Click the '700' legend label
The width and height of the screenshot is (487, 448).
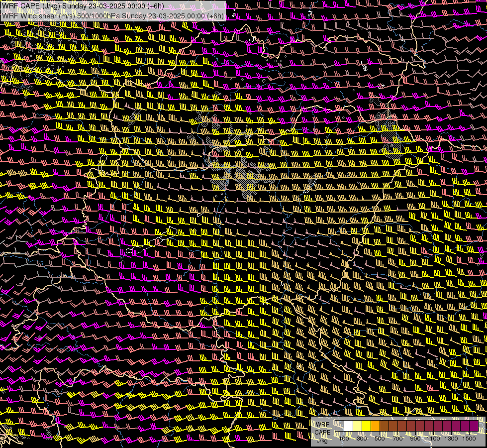[x=397, y=439]
